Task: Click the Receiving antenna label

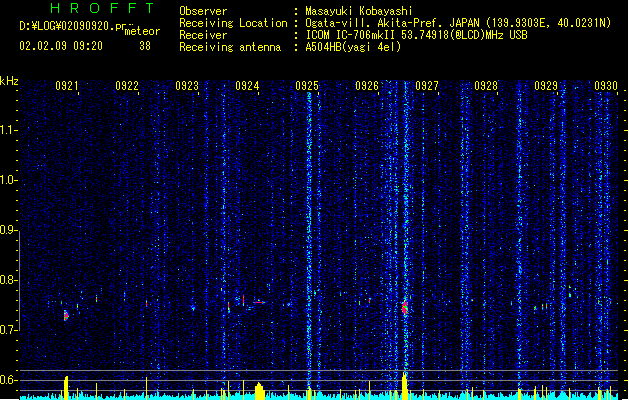Action: [x=230, y=47]
